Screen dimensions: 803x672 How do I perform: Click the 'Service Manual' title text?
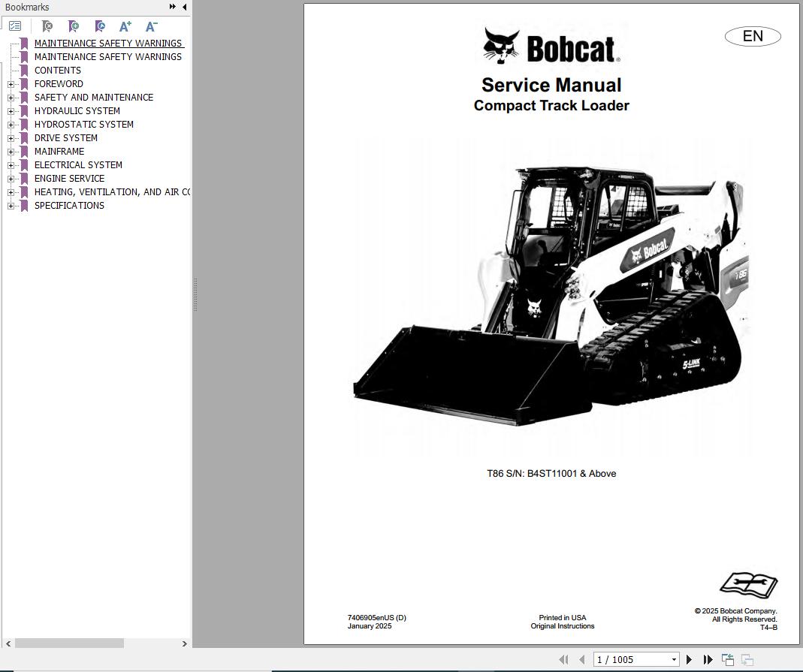551,85
